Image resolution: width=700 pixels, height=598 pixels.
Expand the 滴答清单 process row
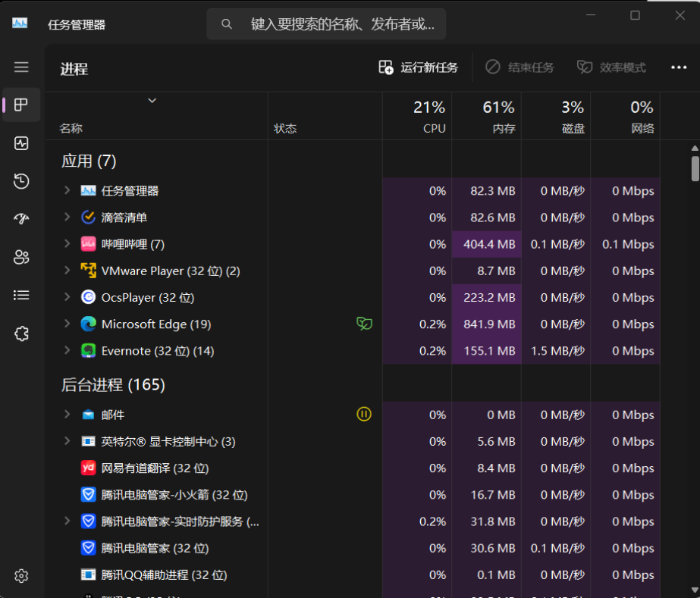pyautogui.click(x=67, y=217)
